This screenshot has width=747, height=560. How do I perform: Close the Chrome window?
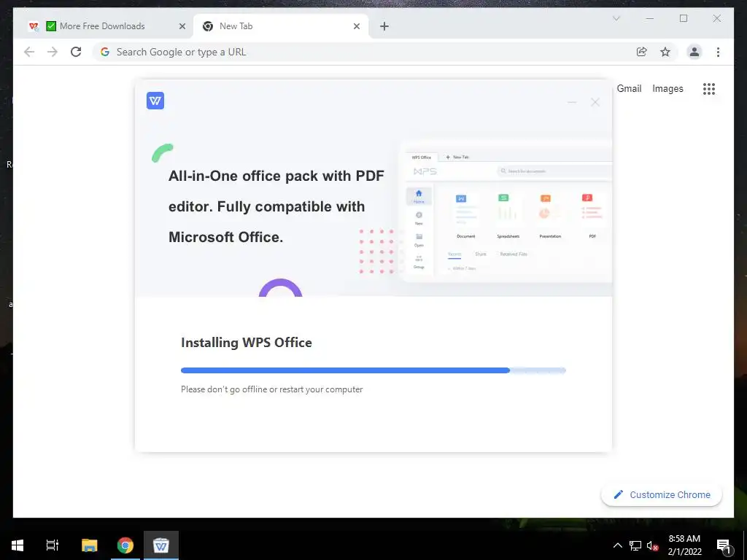point(716,18)
